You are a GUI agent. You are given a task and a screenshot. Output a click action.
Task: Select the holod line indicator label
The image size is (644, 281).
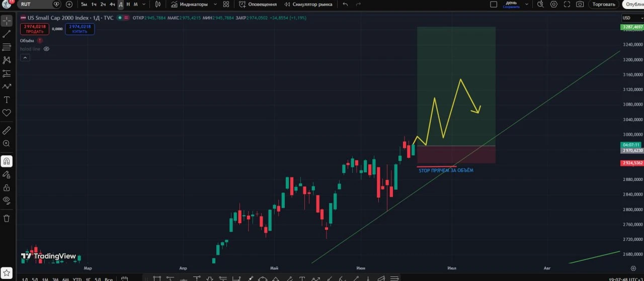[x=30, y=49]
